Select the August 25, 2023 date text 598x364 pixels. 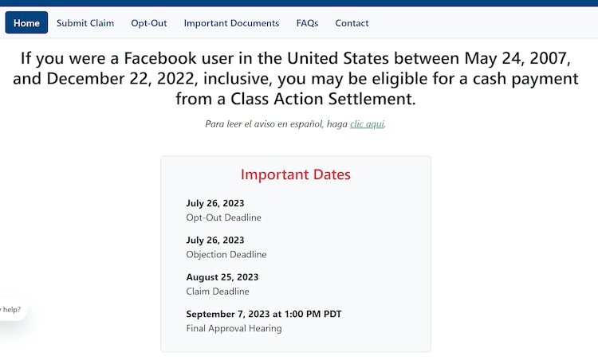(222, 277)
